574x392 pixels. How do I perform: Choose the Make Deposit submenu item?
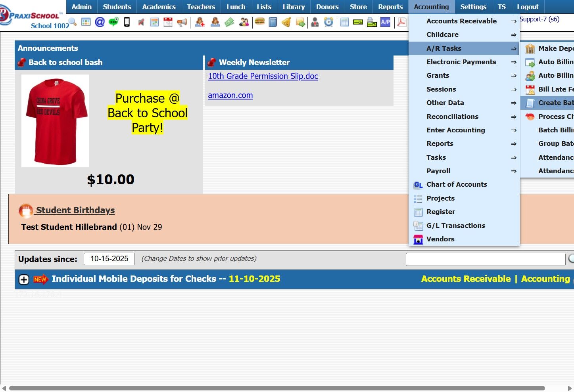coord(548,48)
